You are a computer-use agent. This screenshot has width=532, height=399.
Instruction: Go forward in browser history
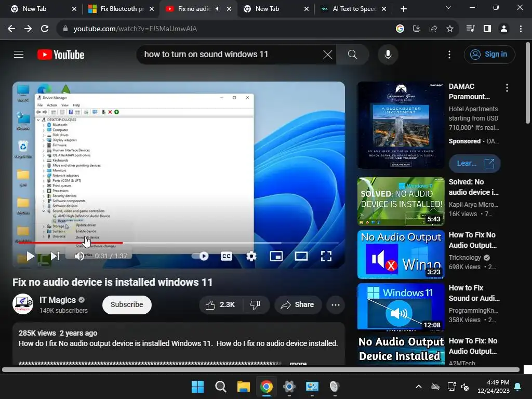(28, 29)
